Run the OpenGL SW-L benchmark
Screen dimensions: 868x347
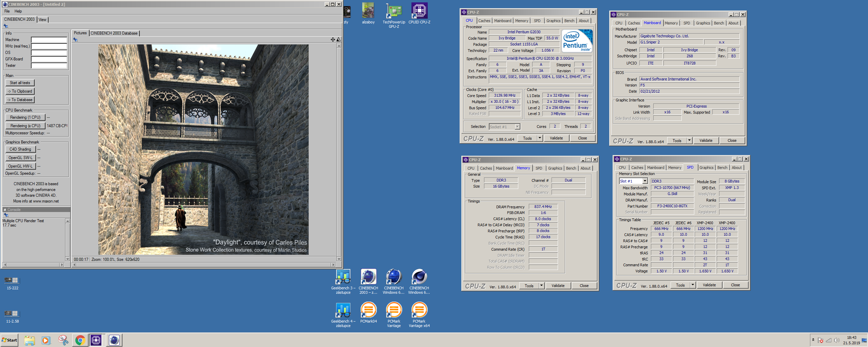20,158
